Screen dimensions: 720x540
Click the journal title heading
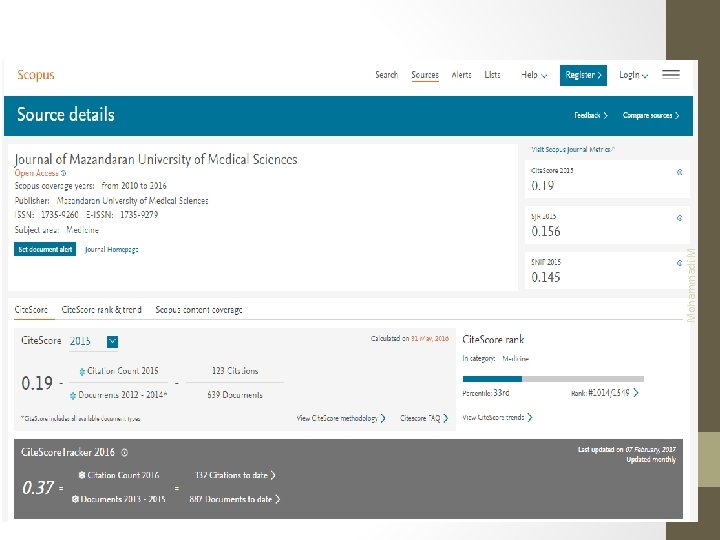tap(156, 159)
